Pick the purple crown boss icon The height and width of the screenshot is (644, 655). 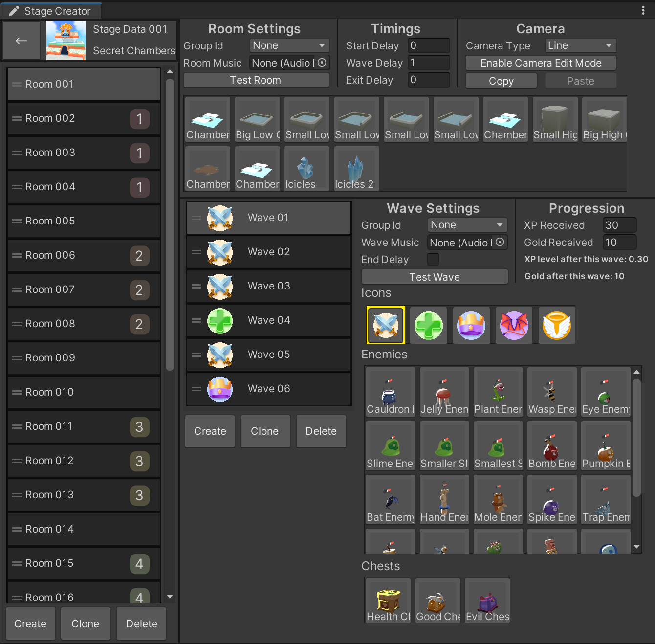click(x=471, y=325)
